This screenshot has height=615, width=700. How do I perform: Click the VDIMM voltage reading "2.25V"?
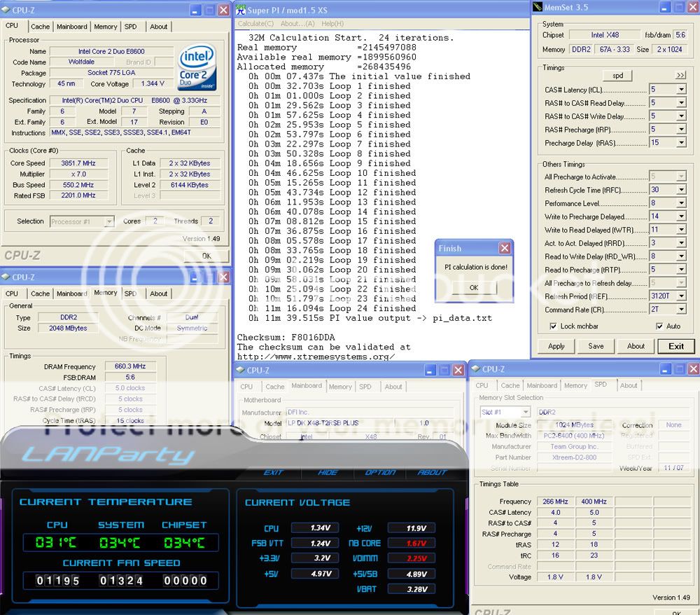pos(412,558)
